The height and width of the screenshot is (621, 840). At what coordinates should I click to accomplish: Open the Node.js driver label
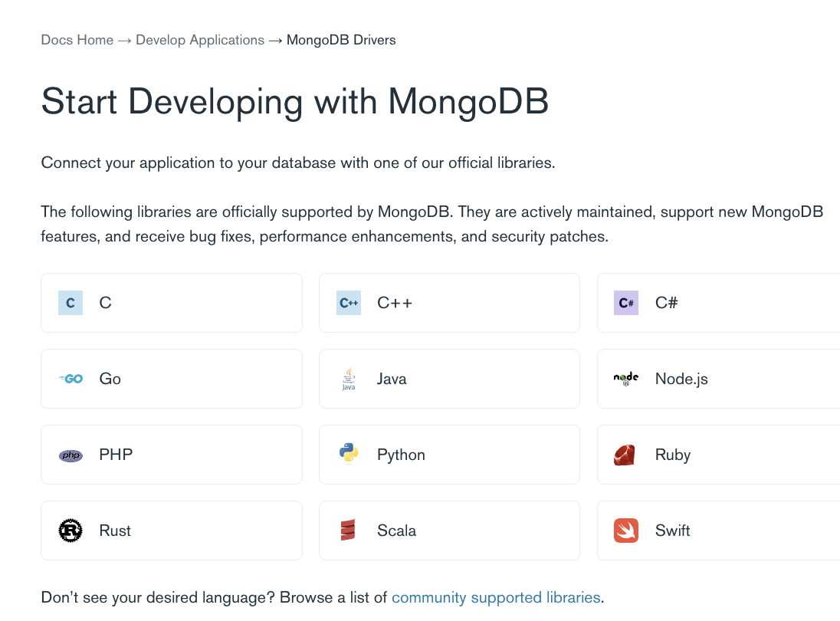(x=681, y=379)
